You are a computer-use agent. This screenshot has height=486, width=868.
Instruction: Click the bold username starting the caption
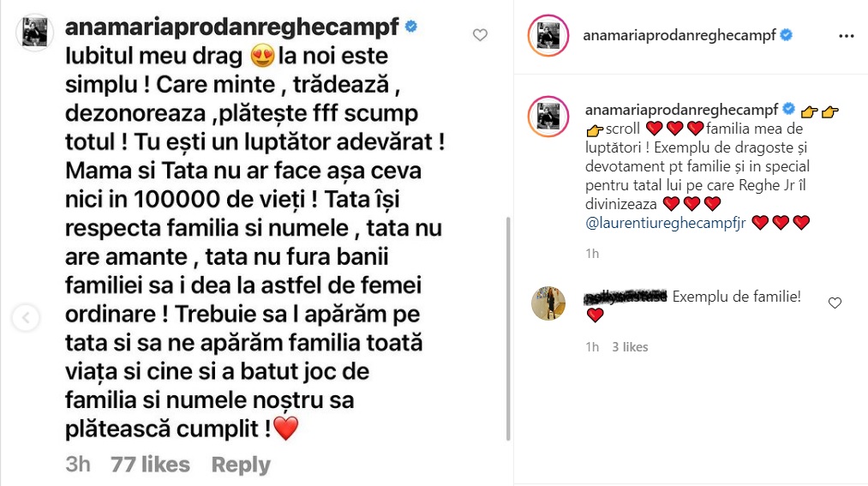pyautogui.click(x=679, y=111)
